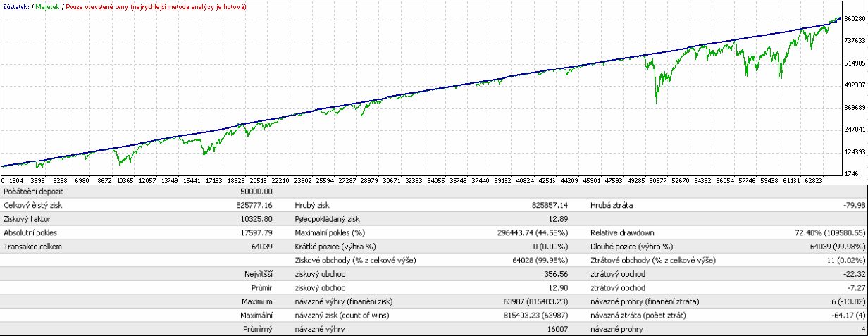This screenshot has height=336, width=868.
Task: Click the y-axis label 492337
Action: [x=854, y=85]
